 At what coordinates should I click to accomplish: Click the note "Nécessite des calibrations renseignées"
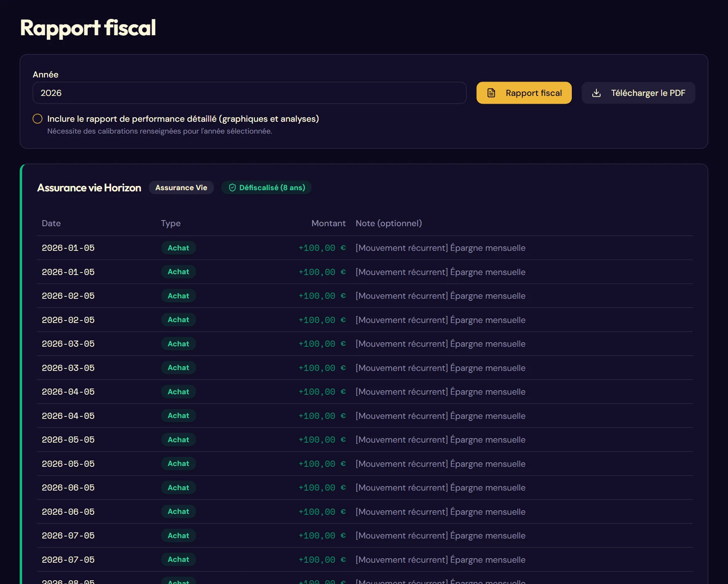click(x=159, y=131)
